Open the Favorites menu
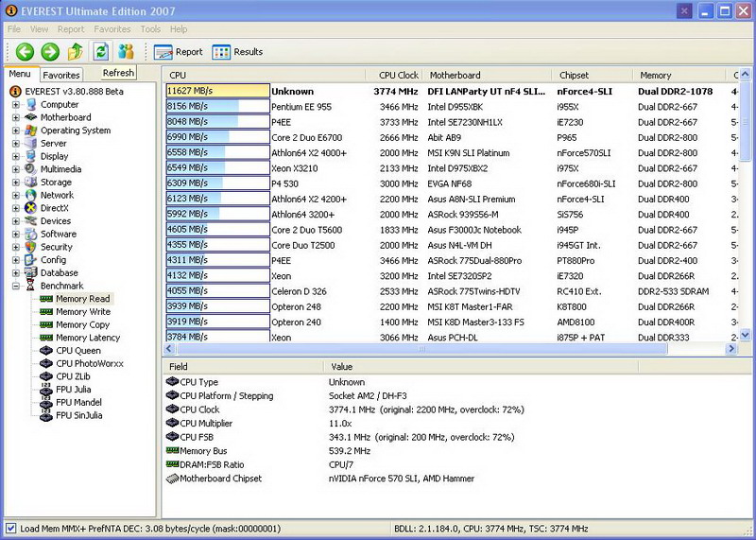This screenshot has height=540, width=756. pos(112,29)
